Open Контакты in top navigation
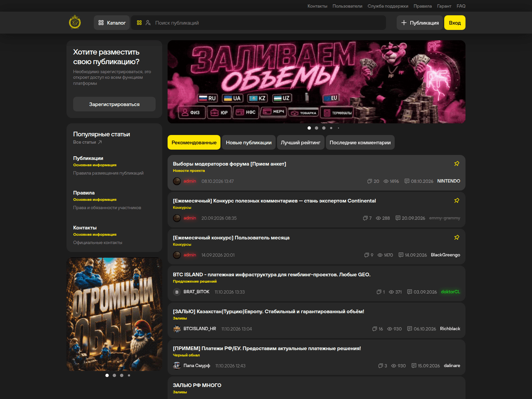Screen dimensions: 532x399 point(317,6)
